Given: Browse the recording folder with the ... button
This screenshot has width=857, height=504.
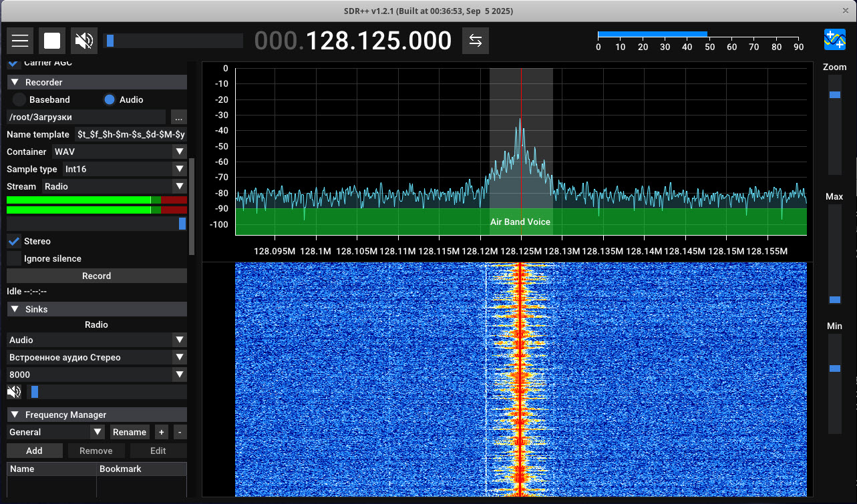Looking at the screenshot, I should (178, 117).
